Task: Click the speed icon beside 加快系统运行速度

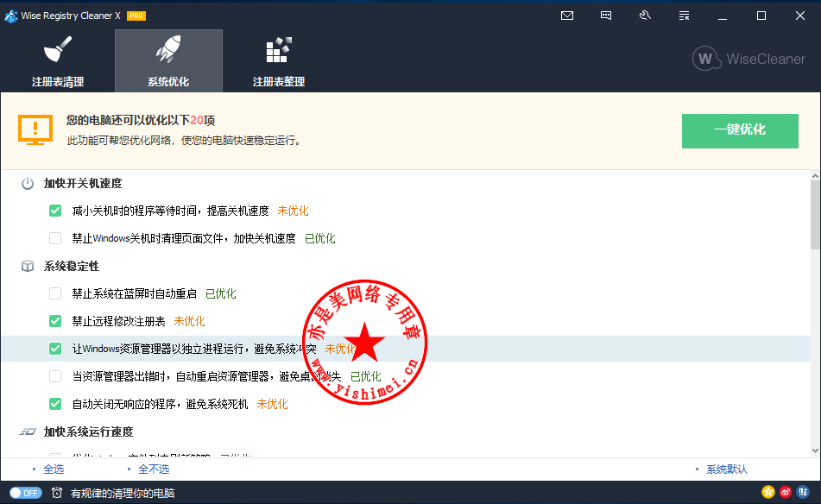Action: (x=28, y=432)
